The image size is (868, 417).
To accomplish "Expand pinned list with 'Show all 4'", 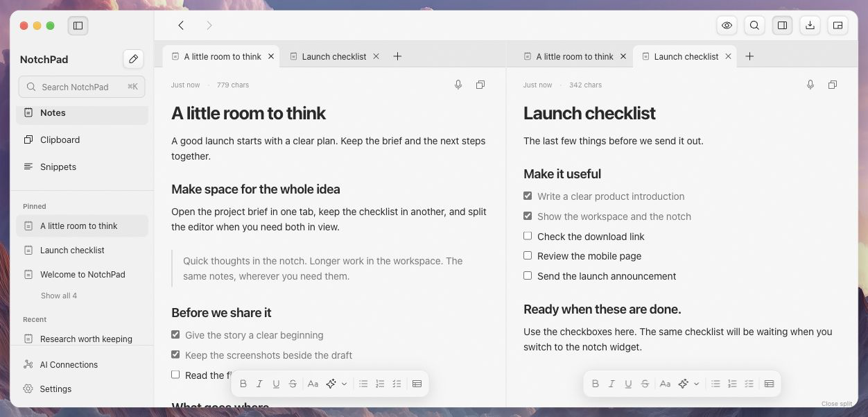I will (x=59, y=296).
